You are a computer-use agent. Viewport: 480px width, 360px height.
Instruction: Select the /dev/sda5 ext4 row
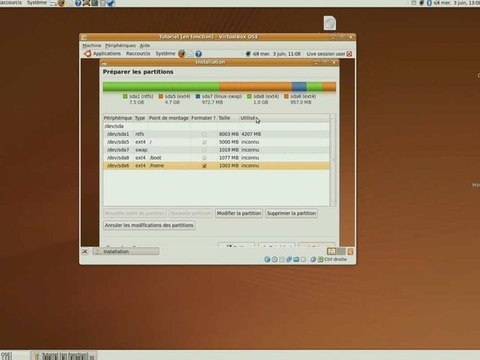click(216, 142)
